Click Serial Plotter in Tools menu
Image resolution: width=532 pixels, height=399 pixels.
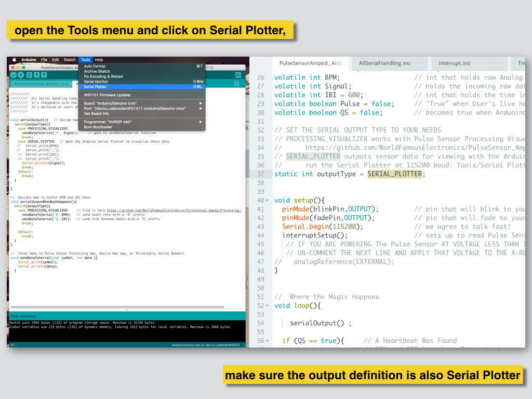click(142, 87)
